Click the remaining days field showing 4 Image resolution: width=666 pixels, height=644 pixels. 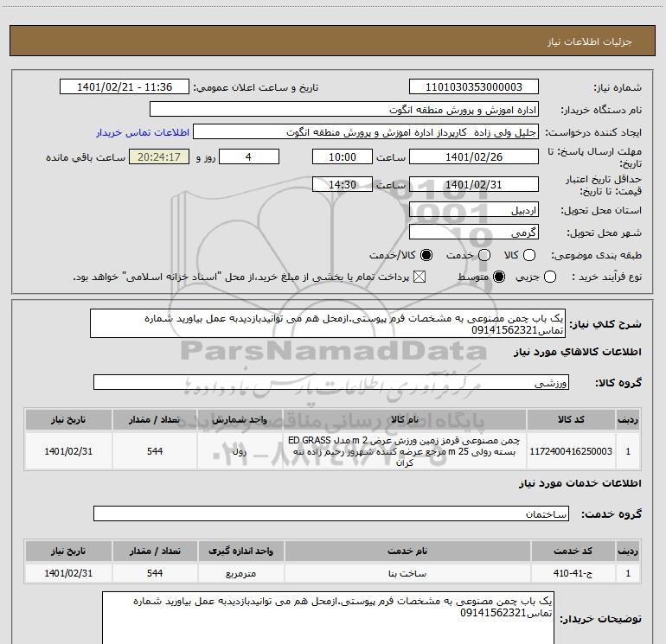tap(249, 156)
